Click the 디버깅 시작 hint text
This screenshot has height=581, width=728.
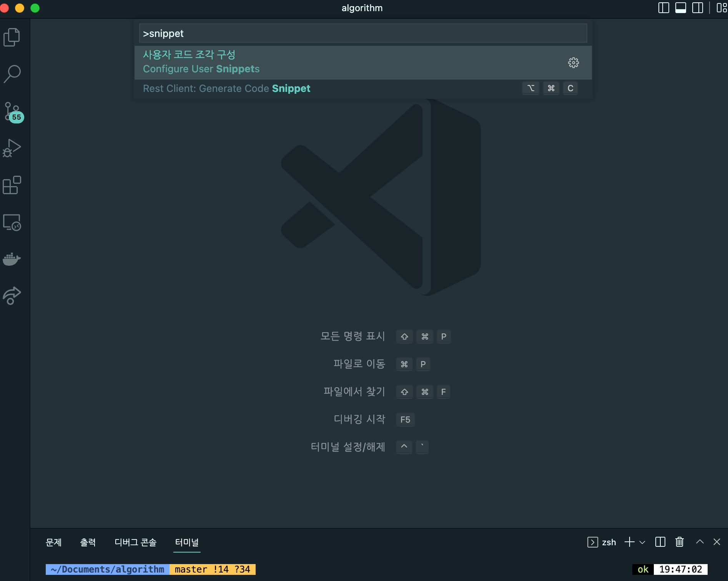pyautogui.click(x=359, y=419)
